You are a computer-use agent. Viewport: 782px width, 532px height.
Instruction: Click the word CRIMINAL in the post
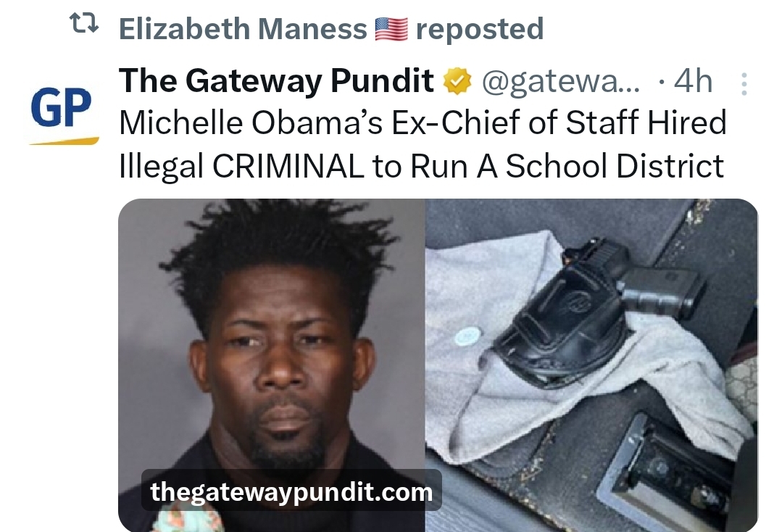click(x=288, y=166)
